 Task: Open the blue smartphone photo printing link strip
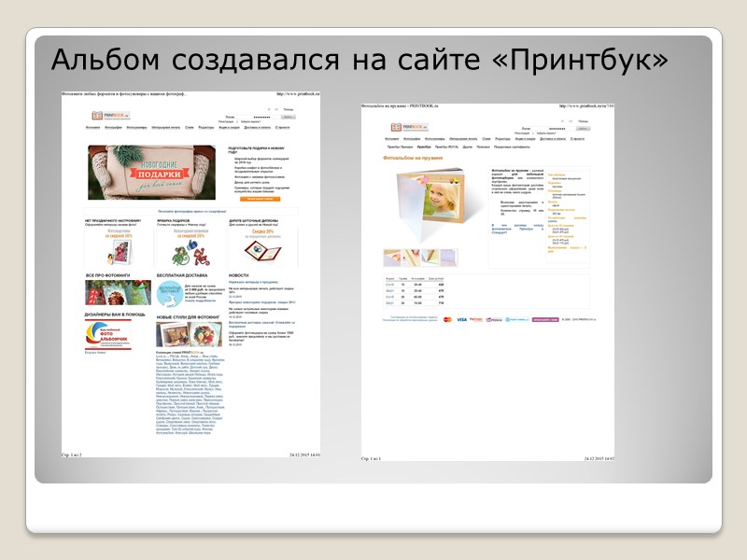pyautogui.click(x=192, y=211)
